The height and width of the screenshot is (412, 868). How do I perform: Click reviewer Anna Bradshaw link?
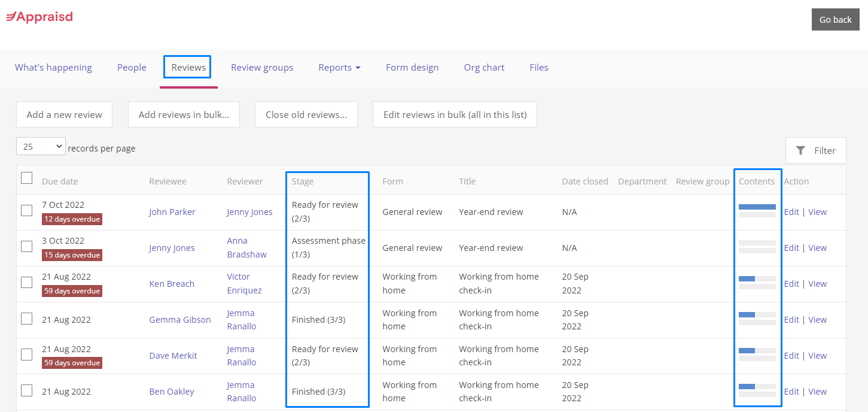coord(247,247)
